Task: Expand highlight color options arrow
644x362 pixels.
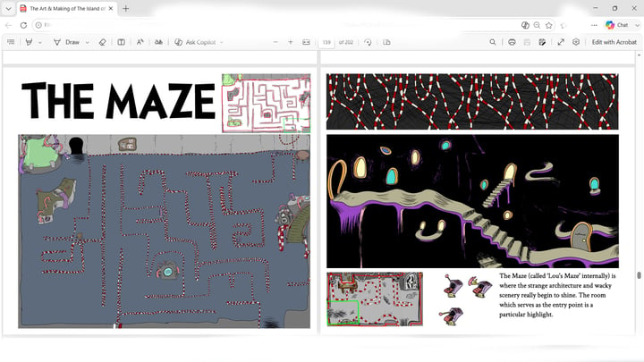Action: click(40, 42)
